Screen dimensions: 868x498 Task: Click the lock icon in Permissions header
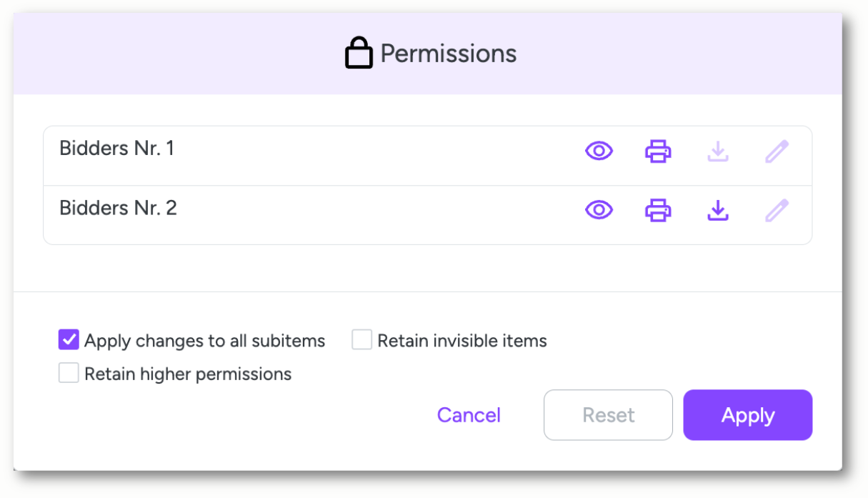click(359, 54)
